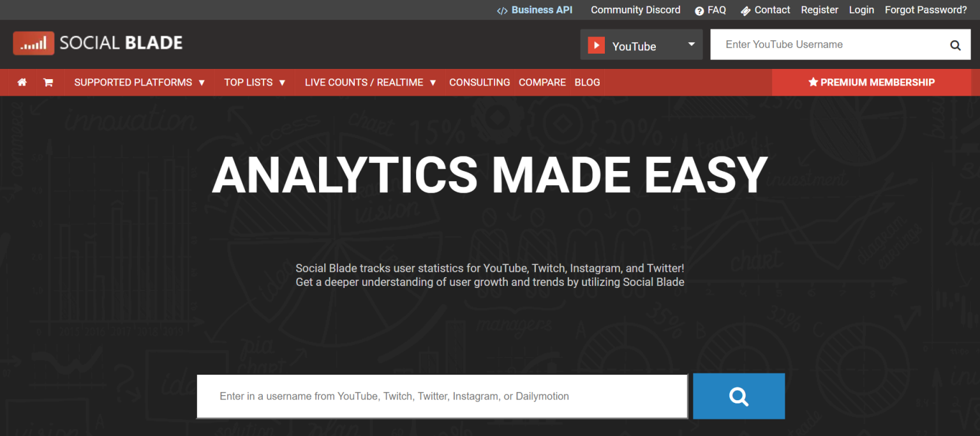Expand the Supported Platforms menu
The height and width of the screenshot is (436, 980).
click(139, 82)
